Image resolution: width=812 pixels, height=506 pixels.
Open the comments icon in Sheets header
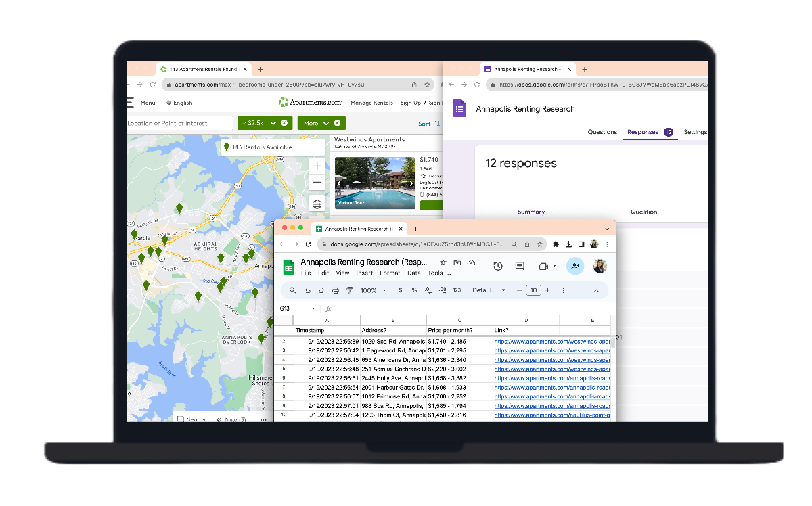(520, 266)
